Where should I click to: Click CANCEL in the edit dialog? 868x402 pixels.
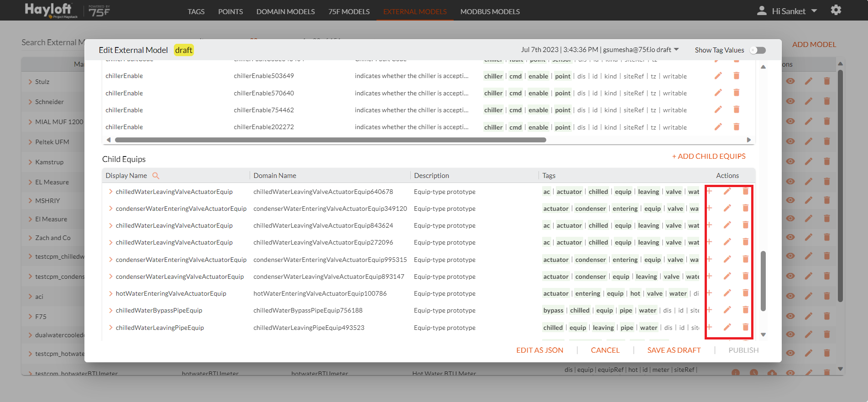[605, 350]
